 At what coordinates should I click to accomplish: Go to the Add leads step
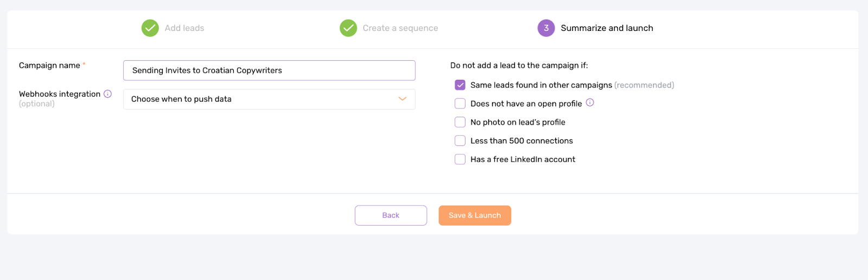pos(184,28)
